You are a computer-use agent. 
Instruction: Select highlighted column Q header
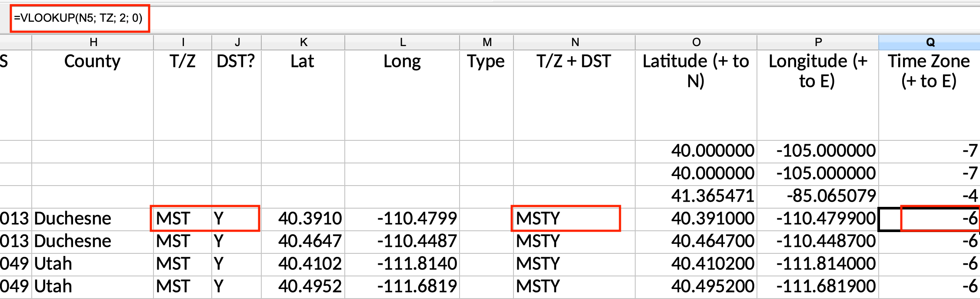[x=930, y=42]
